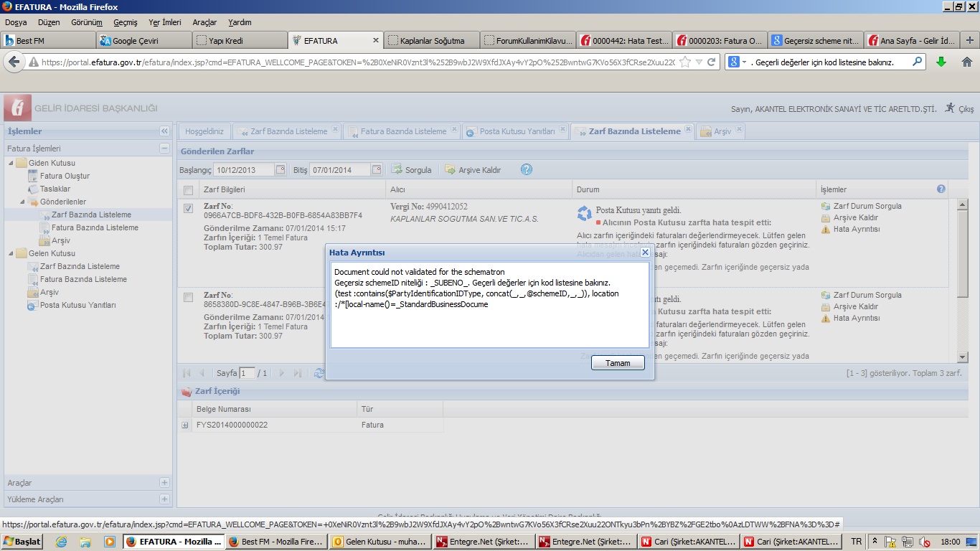Expand the FYS2014000000022 document row
980x551 pixels.
pos(186,425)
